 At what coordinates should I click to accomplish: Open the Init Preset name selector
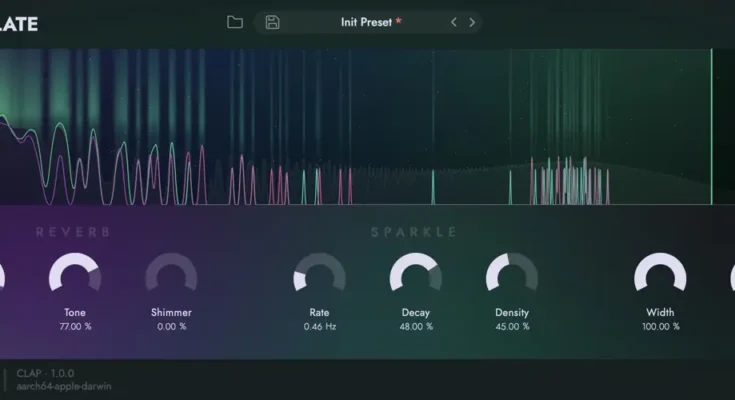coord(366,22)
